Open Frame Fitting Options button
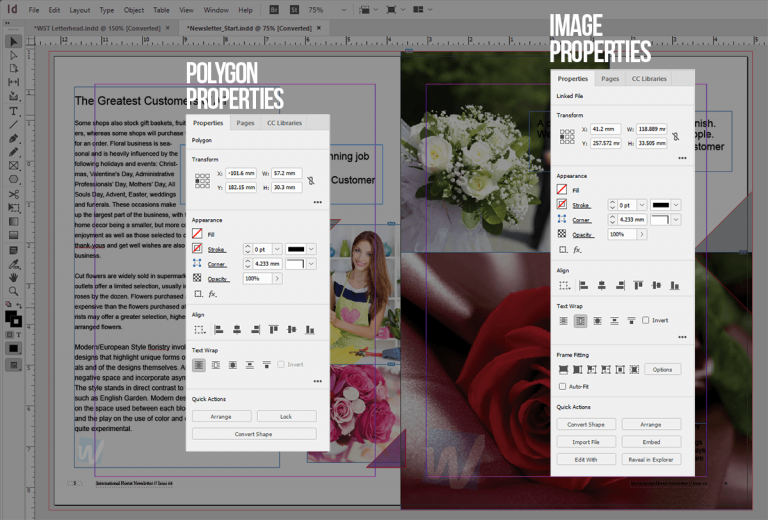 [x=662, y=370]
